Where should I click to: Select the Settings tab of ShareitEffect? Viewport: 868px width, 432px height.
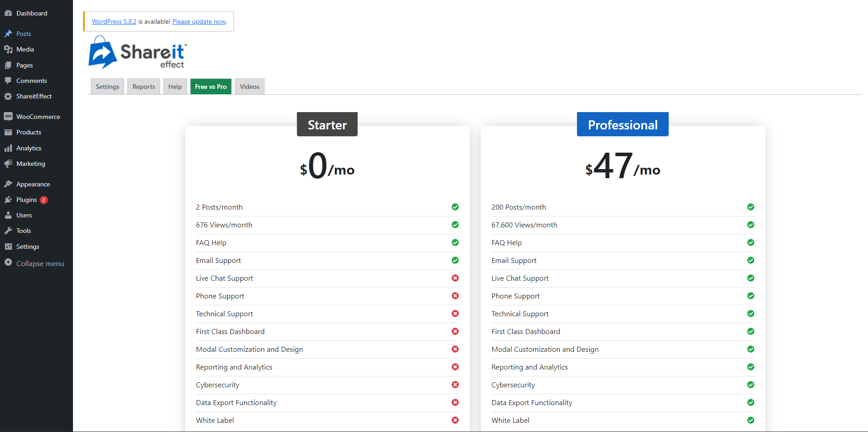pos(108,87)
